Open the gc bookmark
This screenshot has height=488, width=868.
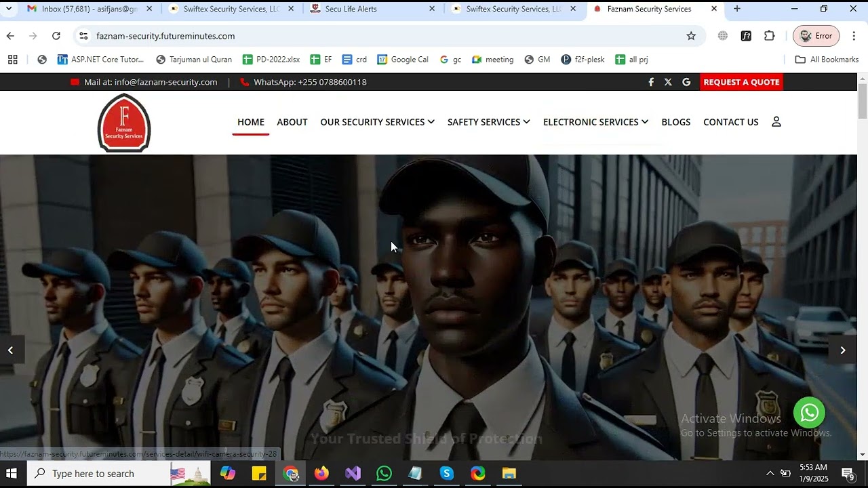click(x=450, y=60)
